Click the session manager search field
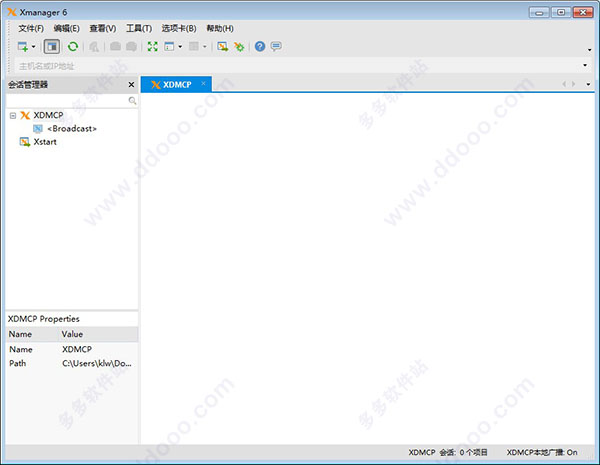The width and height of the screenshot is (600, 465). (68, 101)
